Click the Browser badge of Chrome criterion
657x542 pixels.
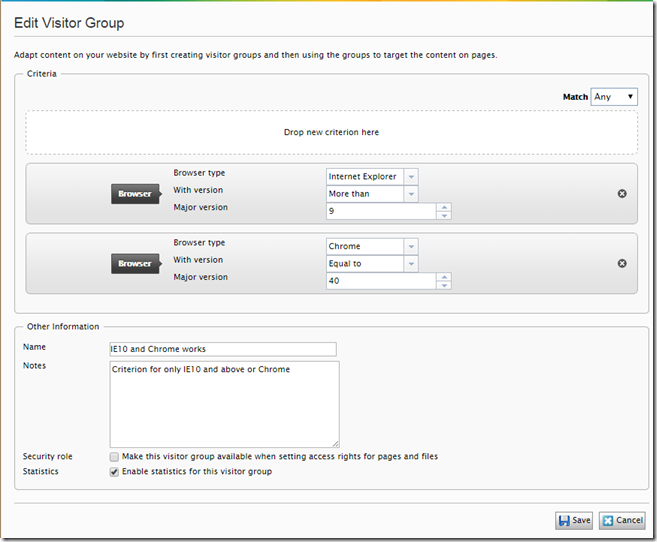click(135, 264)
